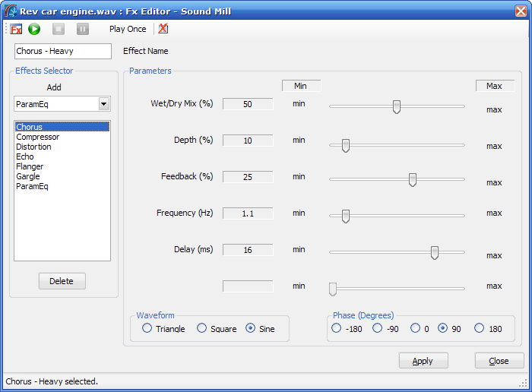
Task: Click the Feedback value box showing 25
Action: coord(248,177)
